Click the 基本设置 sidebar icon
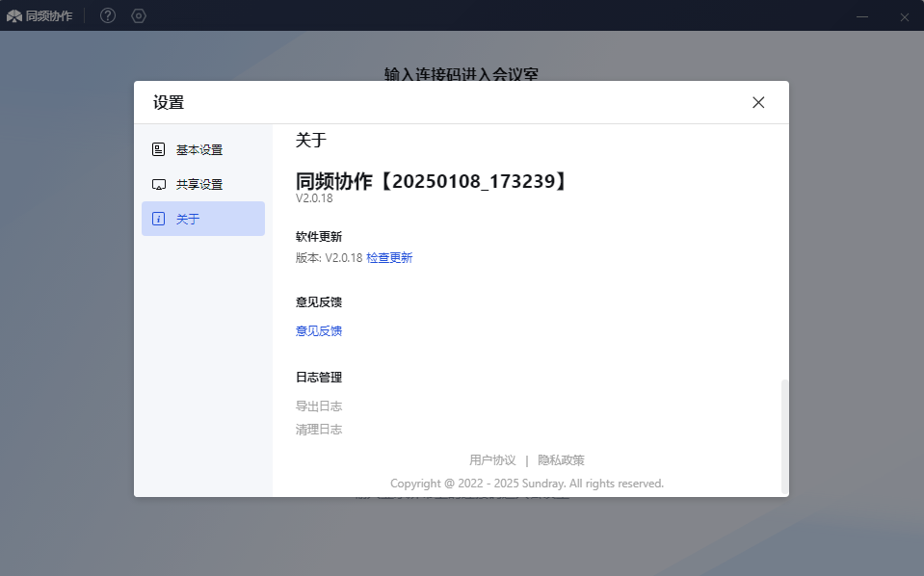This screenshot has width=924, height=576. [159, 149]
